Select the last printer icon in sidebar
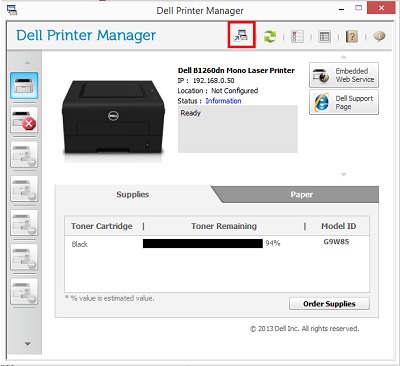The width and height of the screenshot is (400, 366). pos(24,292)
